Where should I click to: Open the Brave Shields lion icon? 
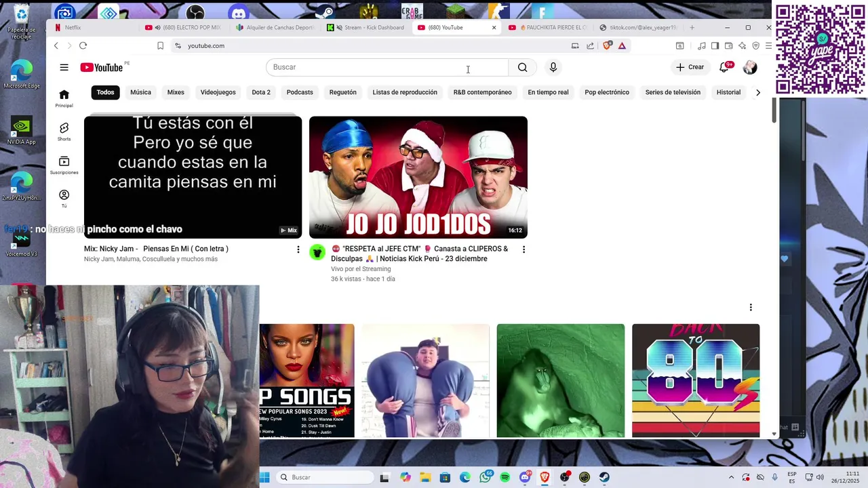point(607,45)
